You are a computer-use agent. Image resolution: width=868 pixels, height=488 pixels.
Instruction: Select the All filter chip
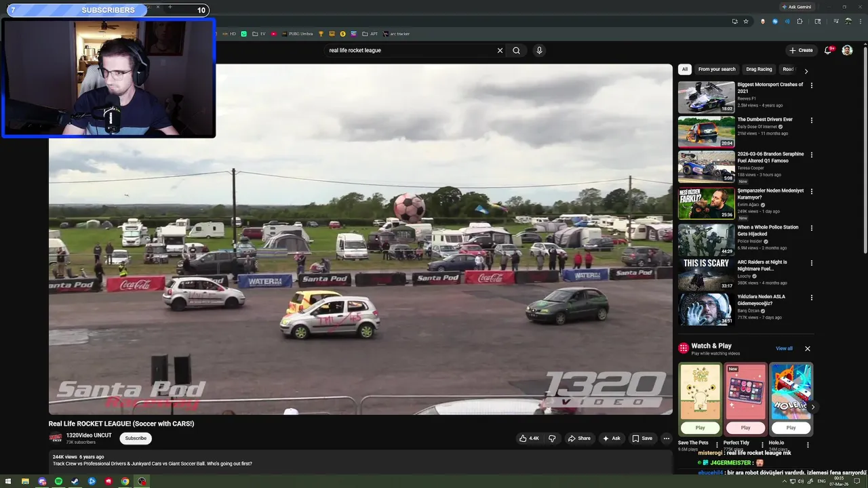tap(685, 69)
